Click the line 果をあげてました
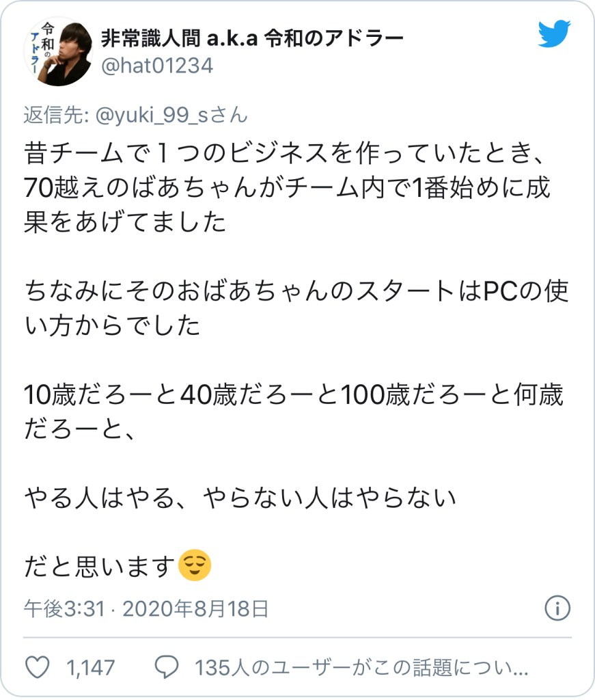595x700 pixels. (125, 222)
